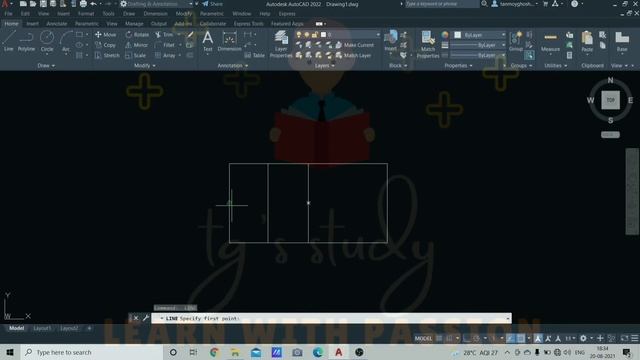The height and width of the screenshot is (360, 640).
Task: Activate the Move command
Action: tap(106, 35)
